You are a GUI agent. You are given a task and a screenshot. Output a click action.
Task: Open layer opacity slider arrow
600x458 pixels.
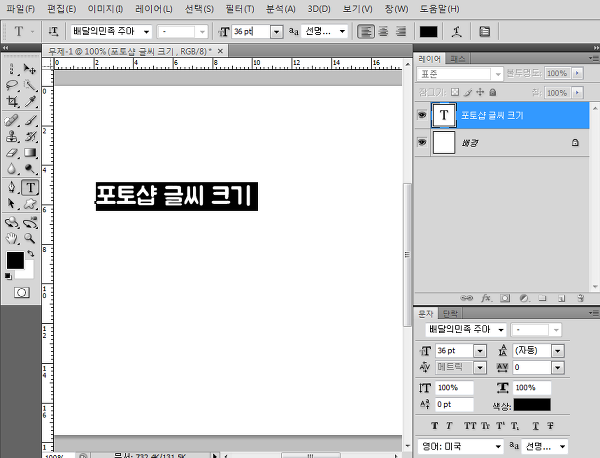coord(577,73)
